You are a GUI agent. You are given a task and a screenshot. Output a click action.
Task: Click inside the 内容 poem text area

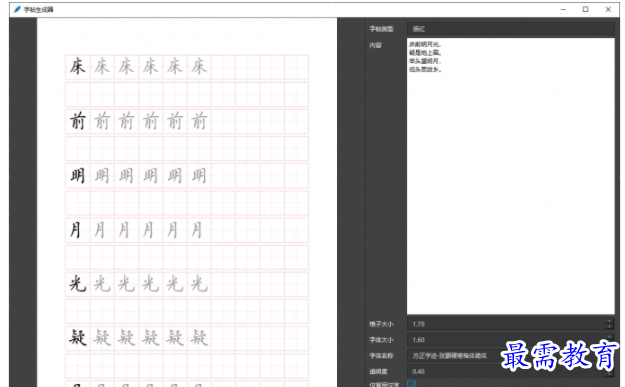tap(510, 176)
